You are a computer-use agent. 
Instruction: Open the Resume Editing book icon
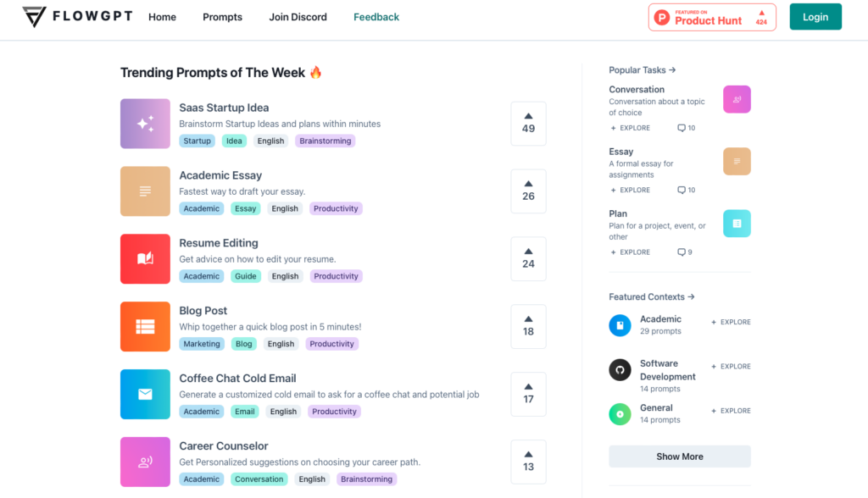point(145,258)
